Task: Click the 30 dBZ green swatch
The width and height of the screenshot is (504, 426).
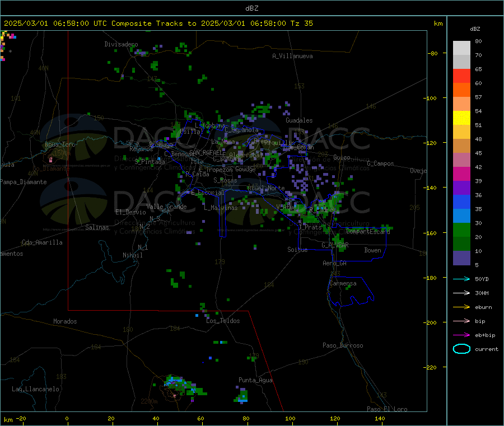Action: coord(461,230)
